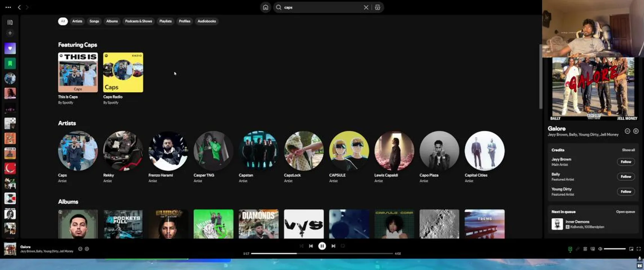Screen dimensions: 644x270
Task: Pause the playing song
Action: click(x=322, y=246)
